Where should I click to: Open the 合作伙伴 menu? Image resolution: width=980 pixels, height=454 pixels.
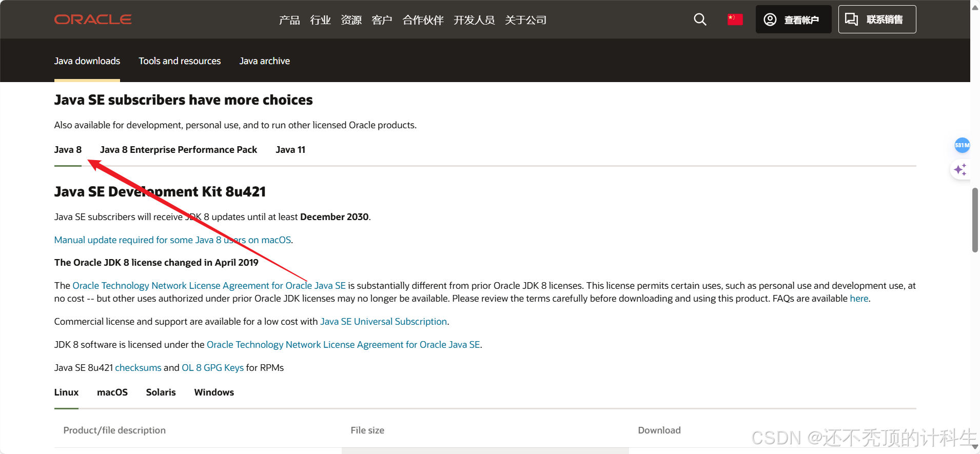click(423, 20)
